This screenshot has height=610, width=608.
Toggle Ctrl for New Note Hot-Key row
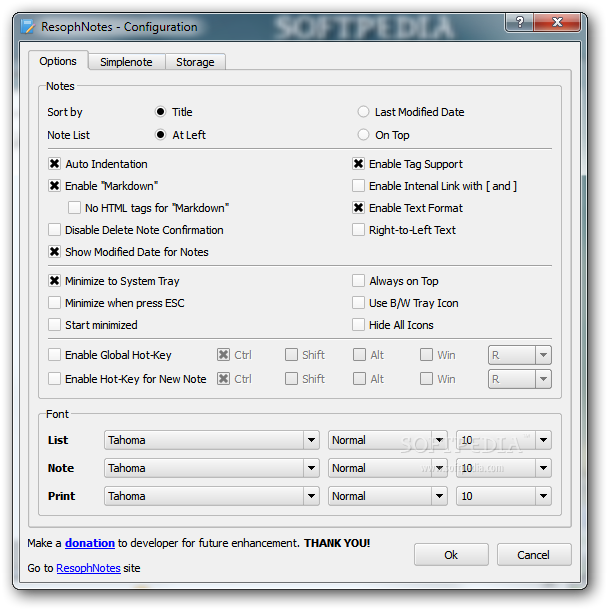point(223,379)
